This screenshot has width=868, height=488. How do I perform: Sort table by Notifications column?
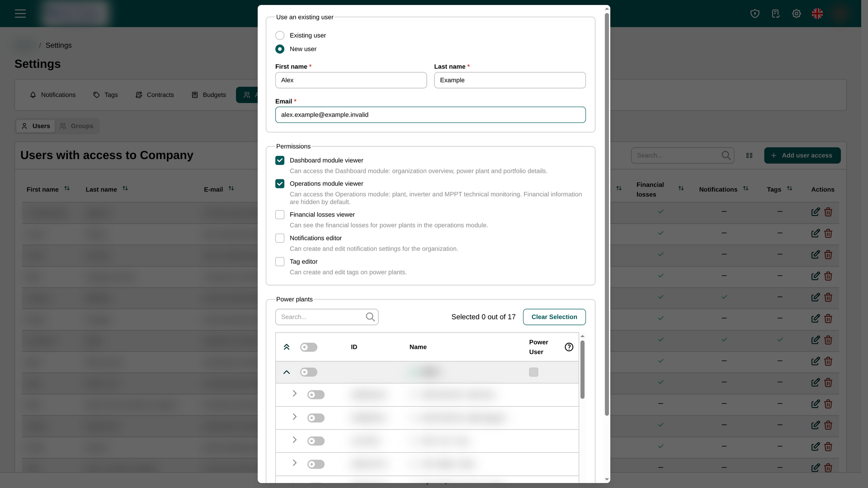pos(745,188)
